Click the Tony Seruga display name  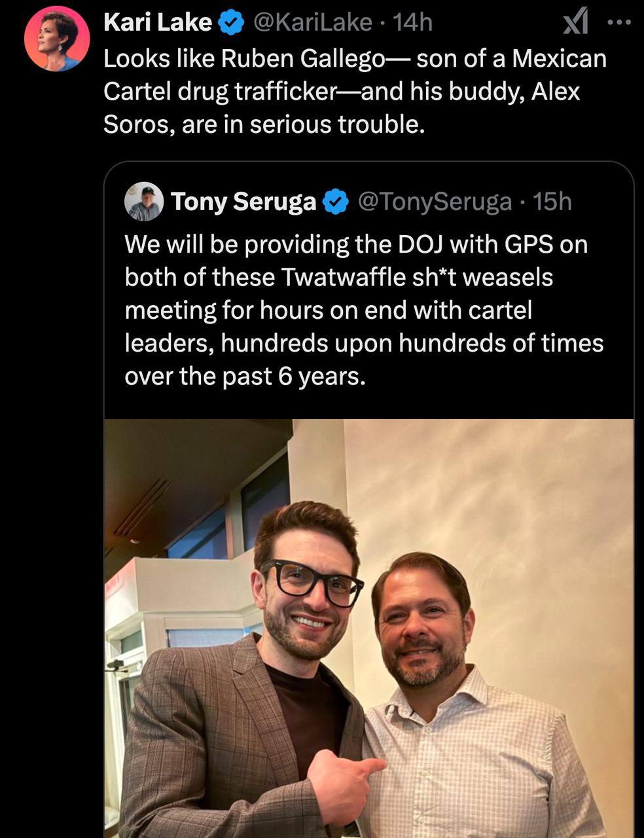click(243, 201)
